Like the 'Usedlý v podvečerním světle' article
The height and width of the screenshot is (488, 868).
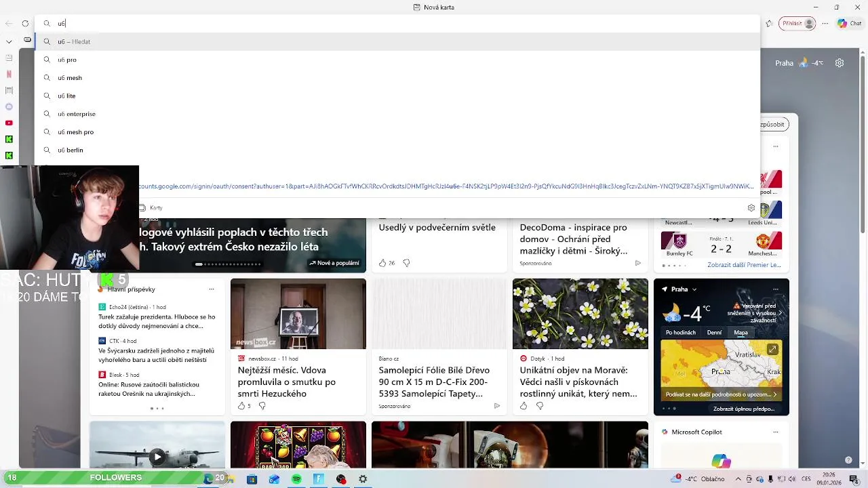pyautogui.click(x=382, y=263)
